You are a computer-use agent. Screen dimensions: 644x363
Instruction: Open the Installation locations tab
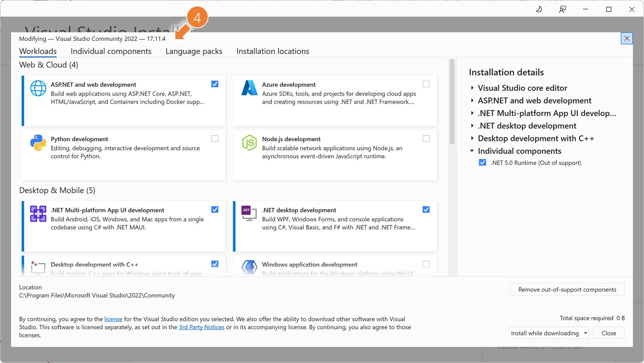[273, 51]
